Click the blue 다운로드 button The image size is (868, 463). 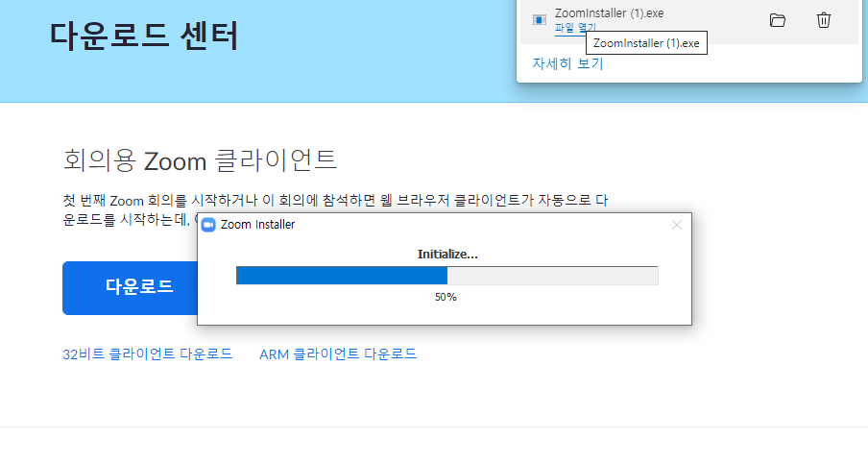click(130, 288)
